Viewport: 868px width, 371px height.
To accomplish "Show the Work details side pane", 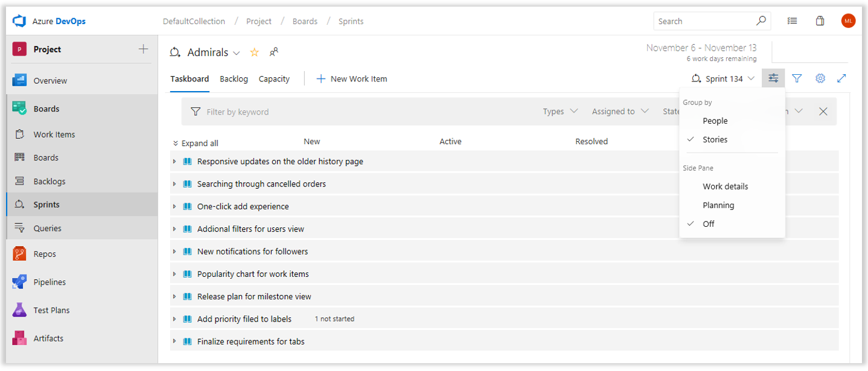I will point(725,186).
